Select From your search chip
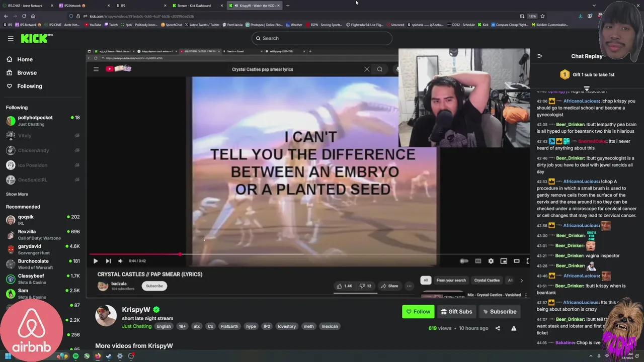This screenshot has width=644, height=362. [x=451, y=280]
